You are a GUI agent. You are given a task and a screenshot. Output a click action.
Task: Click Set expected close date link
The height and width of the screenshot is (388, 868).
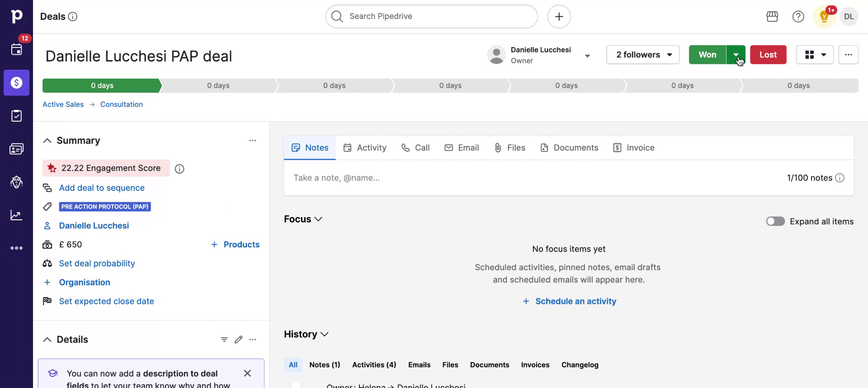pos(106,301)
